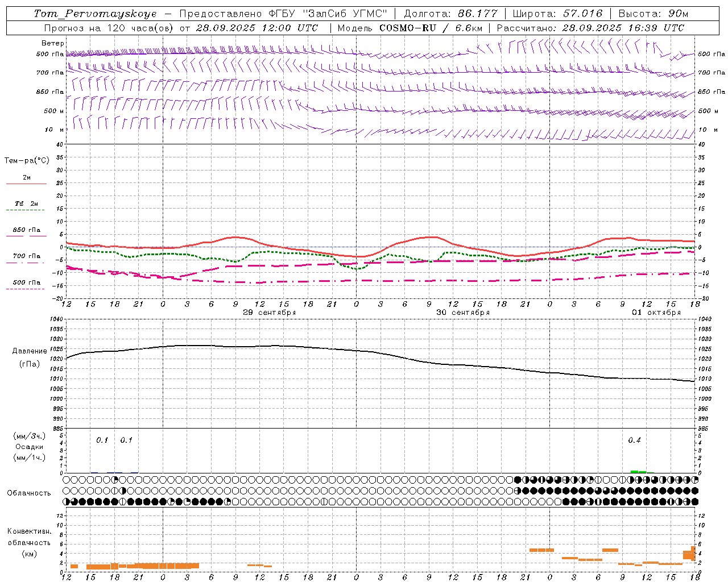
Task: Click the 01 октября date label
Action: click(x=656, y=313)
